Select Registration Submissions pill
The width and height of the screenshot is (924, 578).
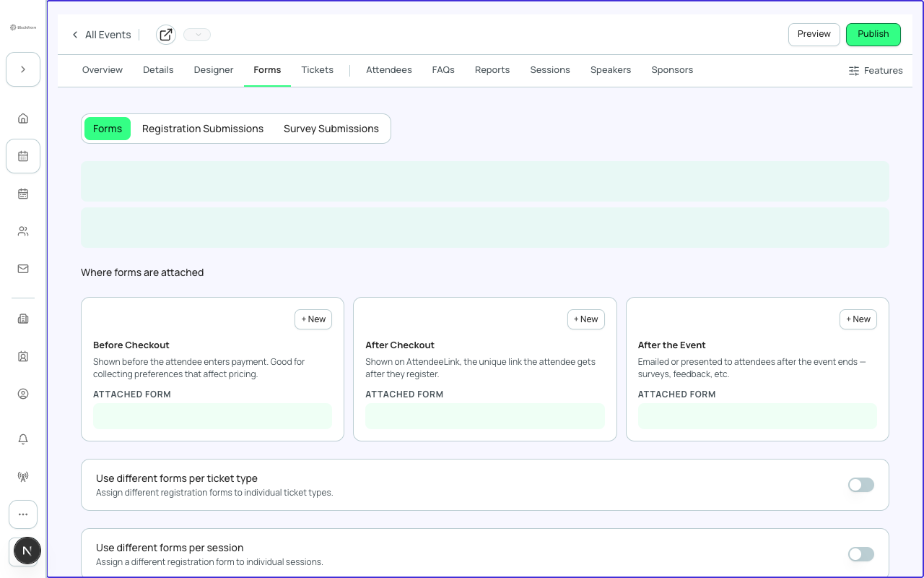203,129
